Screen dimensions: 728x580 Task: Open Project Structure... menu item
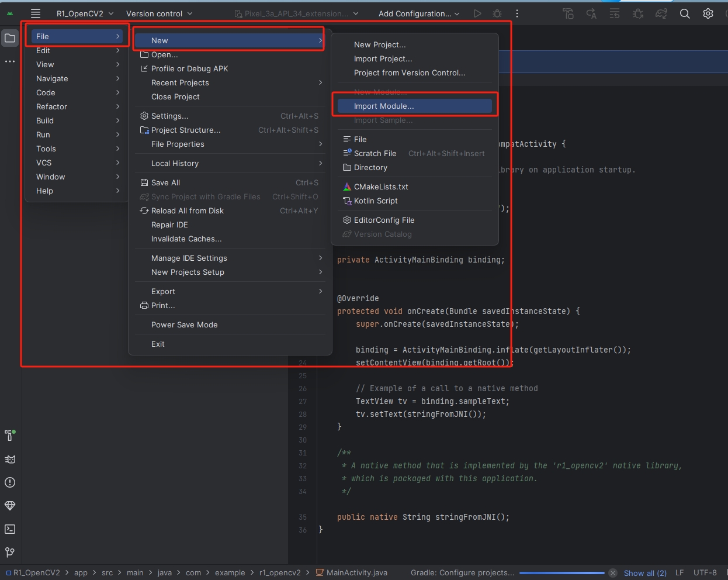pyautogui.click(x=230, y=130)
